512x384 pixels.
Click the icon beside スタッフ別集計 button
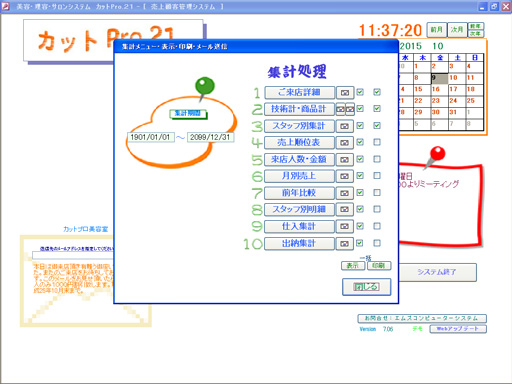coord(345,126)
